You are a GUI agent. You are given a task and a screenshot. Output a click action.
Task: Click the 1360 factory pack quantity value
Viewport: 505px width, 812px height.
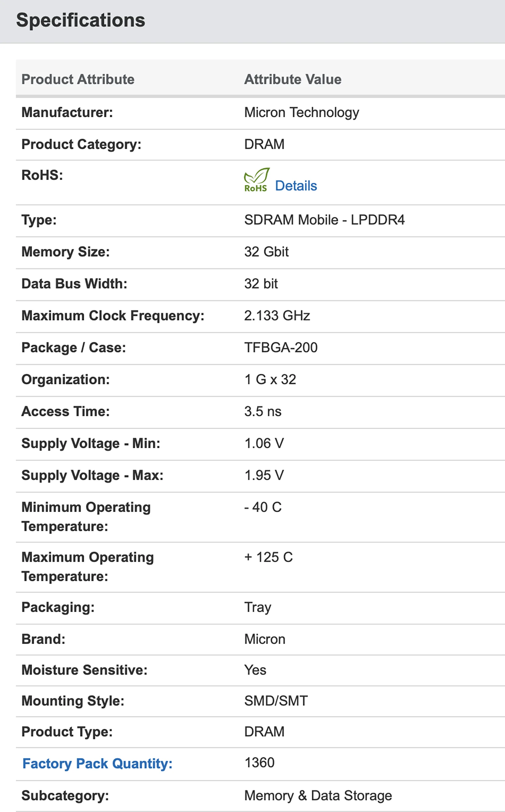tap(259, 762)
